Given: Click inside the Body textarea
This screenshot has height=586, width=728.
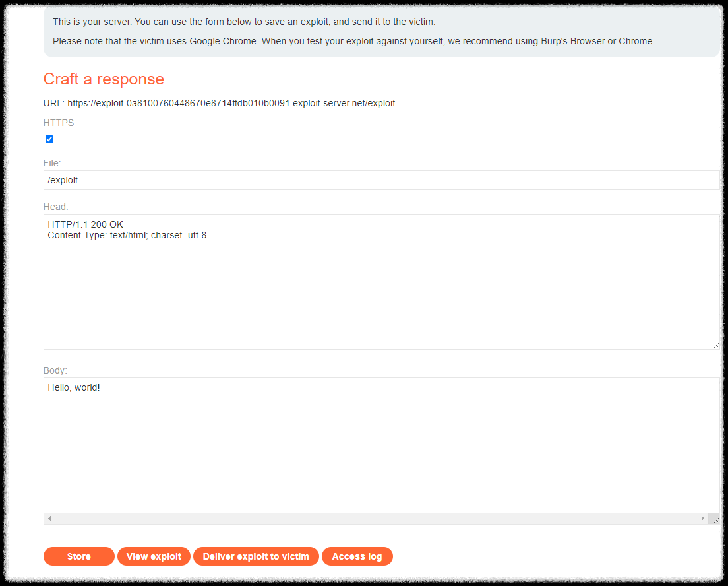Looking at the screenshot, I should click(381, 445).
